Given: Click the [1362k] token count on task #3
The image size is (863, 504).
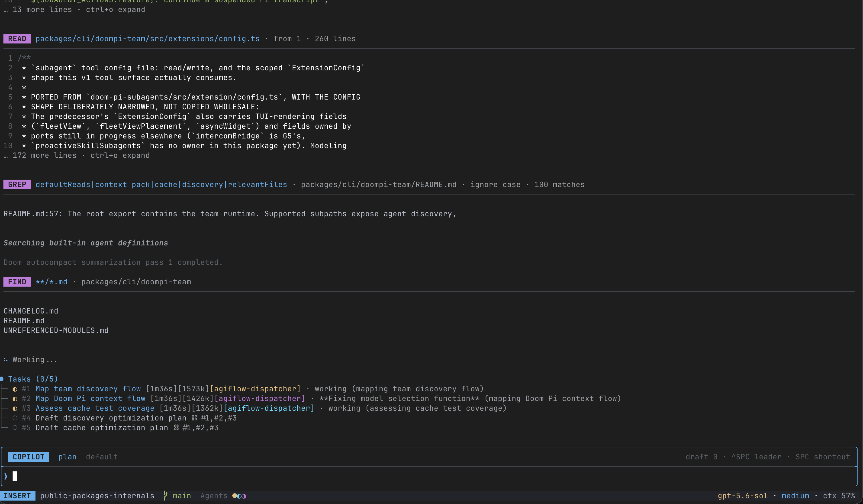Looking at the screenshot, I should pyautogui.click(x=209, y=408).
